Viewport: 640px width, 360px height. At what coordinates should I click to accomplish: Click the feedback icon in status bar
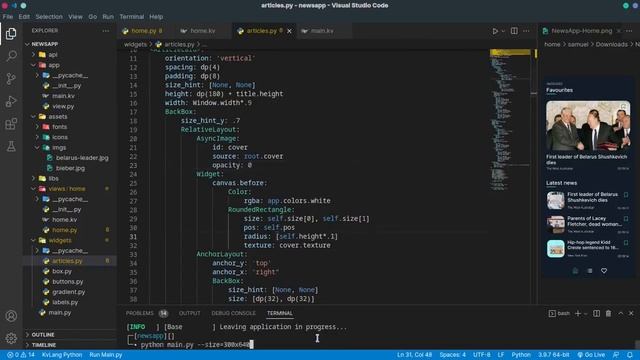coord(616,355)
